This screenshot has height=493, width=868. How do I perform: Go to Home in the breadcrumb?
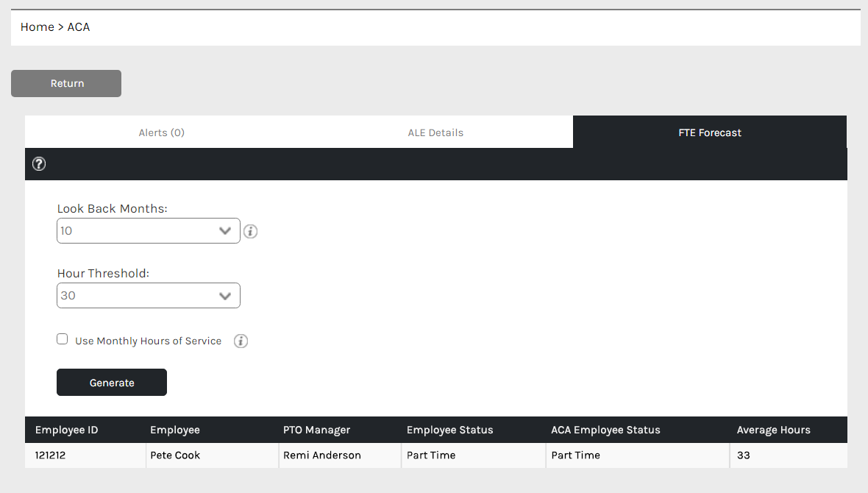(x=37, y=27)
